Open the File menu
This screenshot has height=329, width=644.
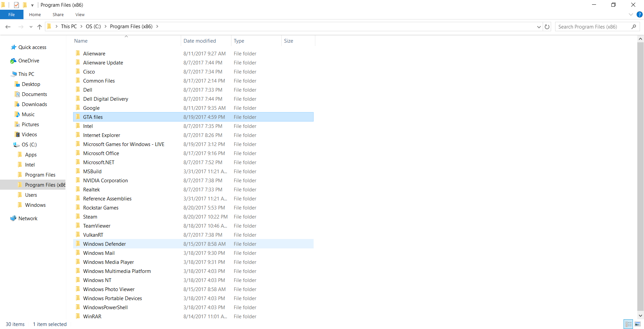(x=12, y=14)
